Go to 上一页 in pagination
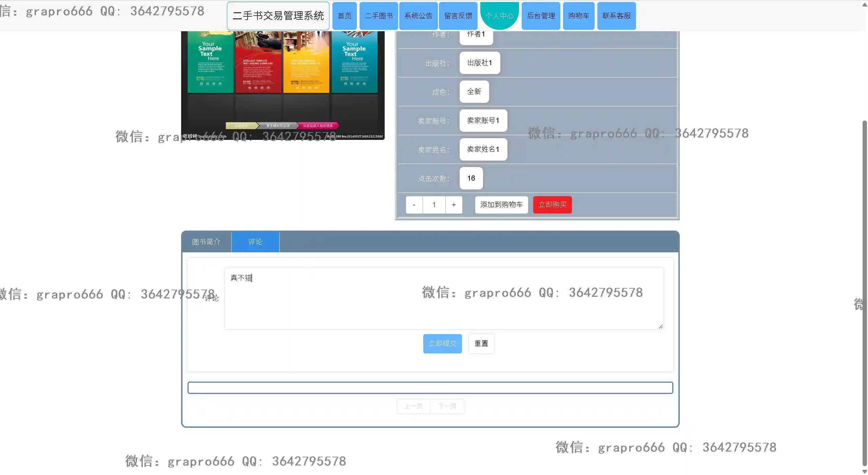Image resolution: width=868 pixels, height=475 pixels. click(413, 406)
